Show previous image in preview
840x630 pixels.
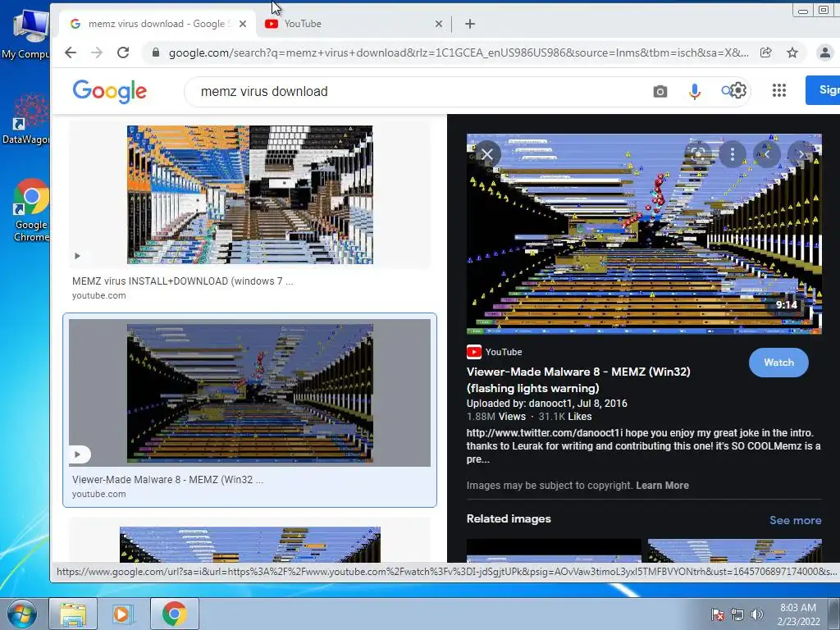click(767, 155)
